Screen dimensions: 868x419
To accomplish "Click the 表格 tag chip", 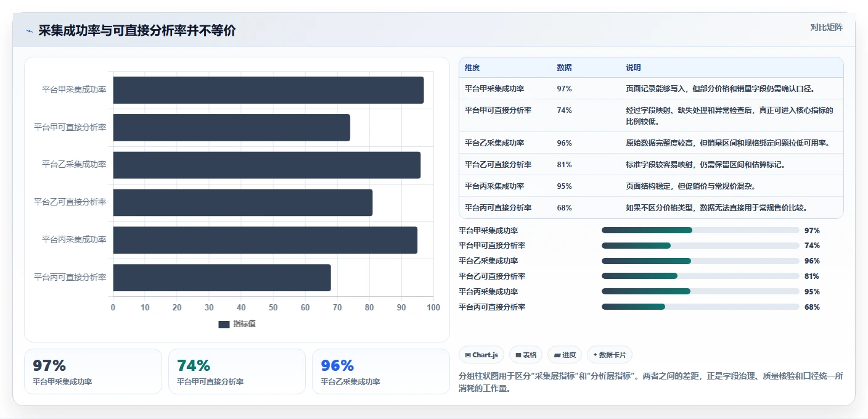I will (x=526, y=355).
